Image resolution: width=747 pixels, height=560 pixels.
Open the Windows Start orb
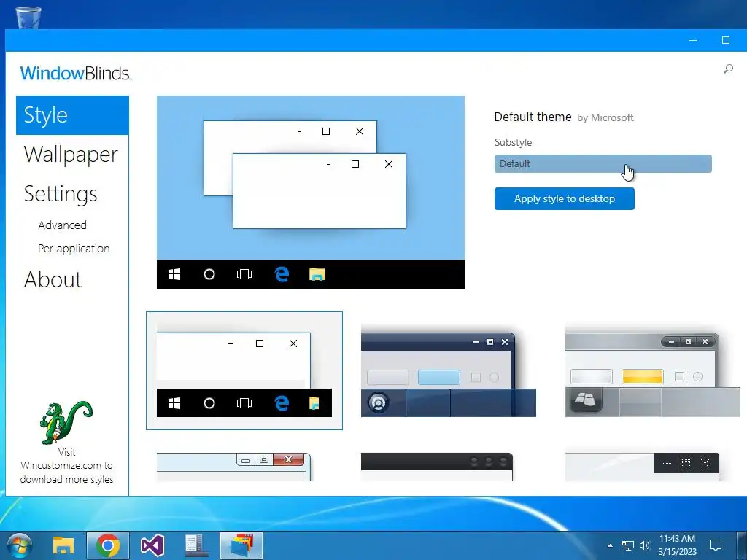click(x=20, y=545)
